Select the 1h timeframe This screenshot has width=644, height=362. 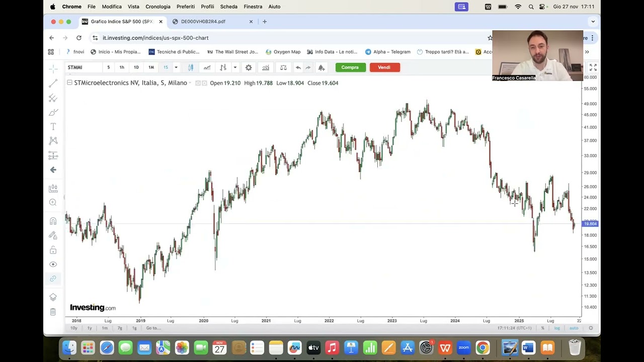click(122, 67)
